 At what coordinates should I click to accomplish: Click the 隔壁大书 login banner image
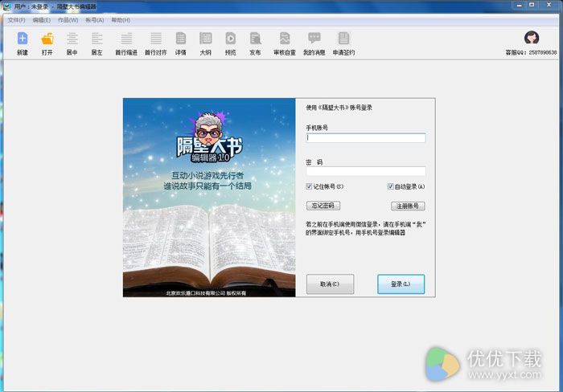(x=209, y=198)
